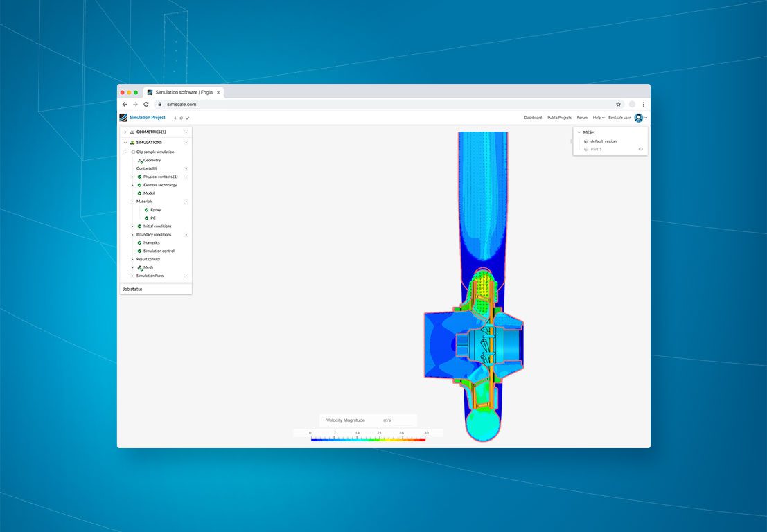The width and height of the screenshot is (767, 532).
Task: Add a contact with the Contacts plus button
Action: [186, 169]
